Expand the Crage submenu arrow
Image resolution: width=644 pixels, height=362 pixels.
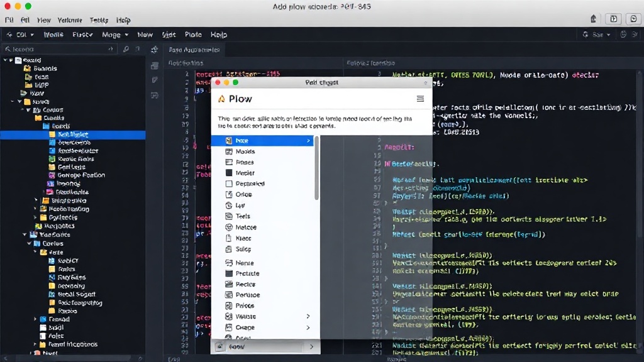pyautogui.click(x=308, y=327)
